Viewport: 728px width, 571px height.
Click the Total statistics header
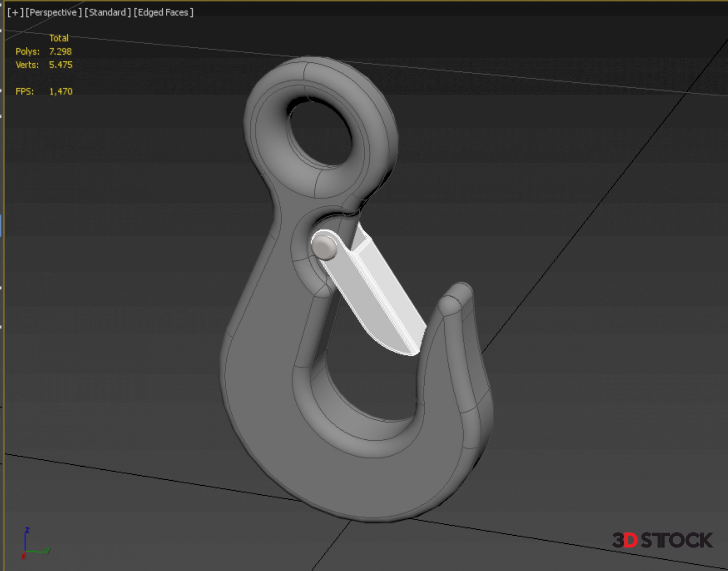coord(59,38)
